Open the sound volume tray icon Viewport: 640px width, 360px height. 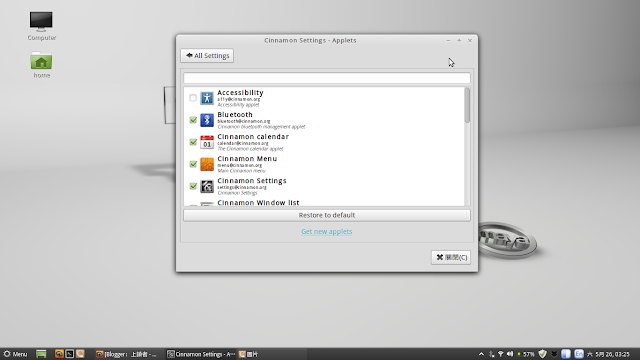[510, 354]
